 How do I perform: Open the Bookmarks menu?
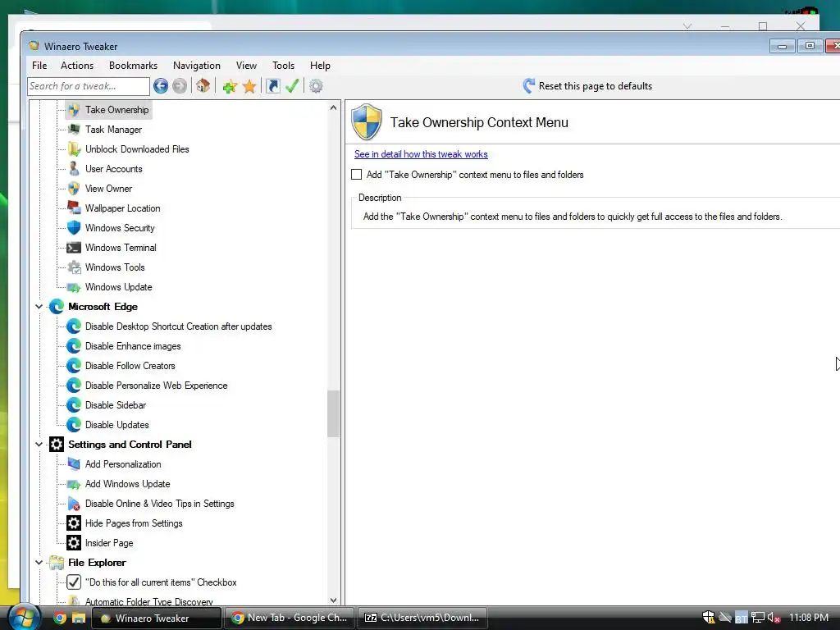click(x=134, y=66)
